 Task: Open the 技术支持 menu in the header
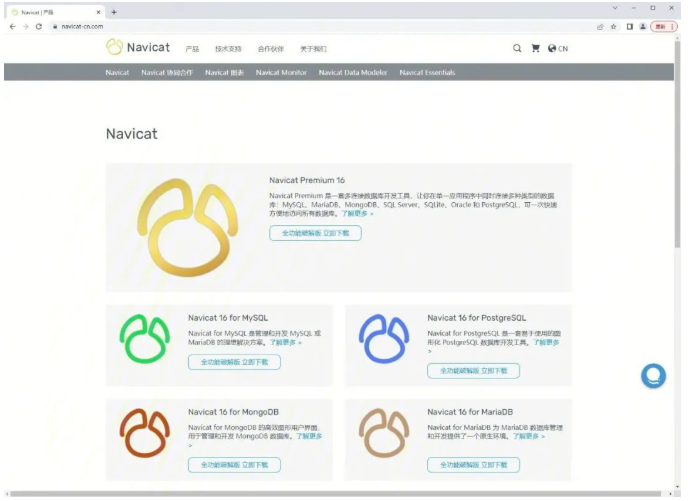(228, 49)
